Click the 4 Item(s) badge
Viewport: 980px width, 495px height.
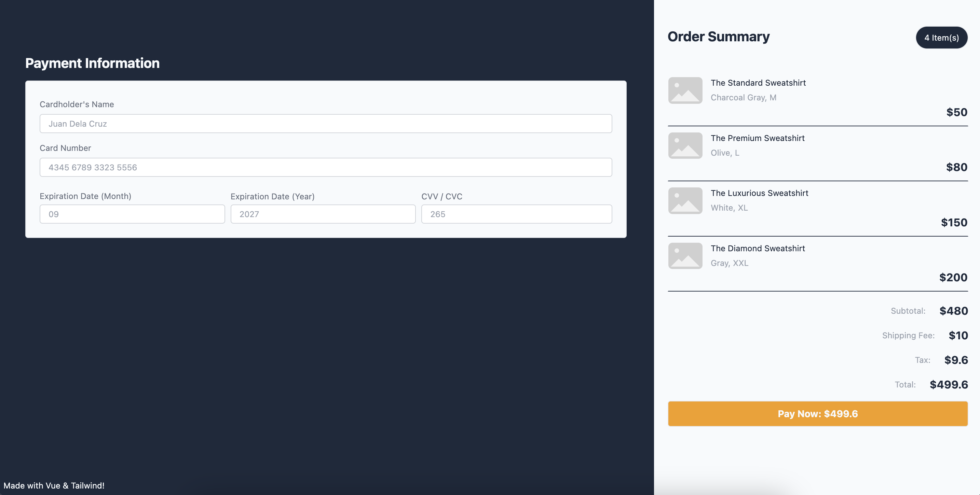(x=942, y=37)
